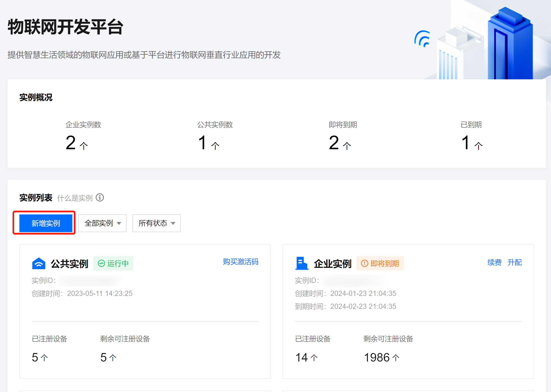Click the blue wifi signal illustration in banner
The height and width of the screenshot is (392, 551).
(x=422, y=39)
